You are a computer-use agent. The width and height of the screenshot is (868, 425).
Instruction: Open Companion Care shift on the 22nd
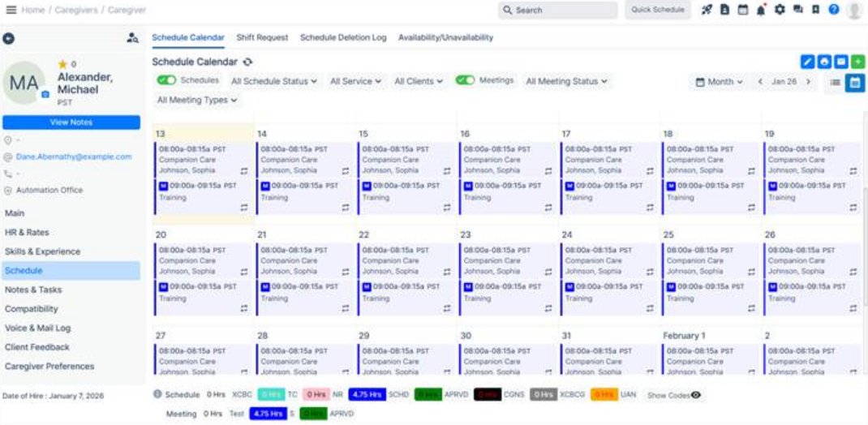(406, 260)
